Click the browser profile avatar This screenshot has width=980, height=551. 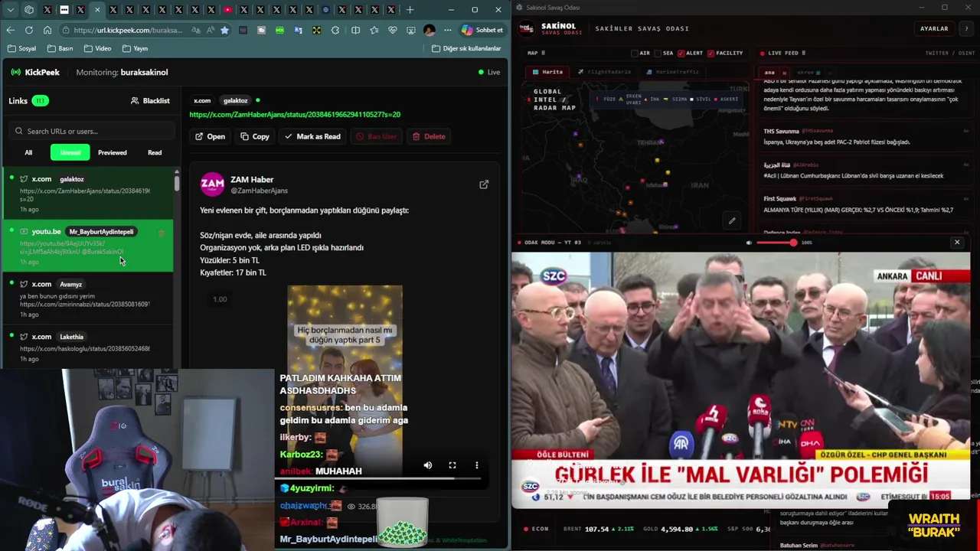pos(430,30)
